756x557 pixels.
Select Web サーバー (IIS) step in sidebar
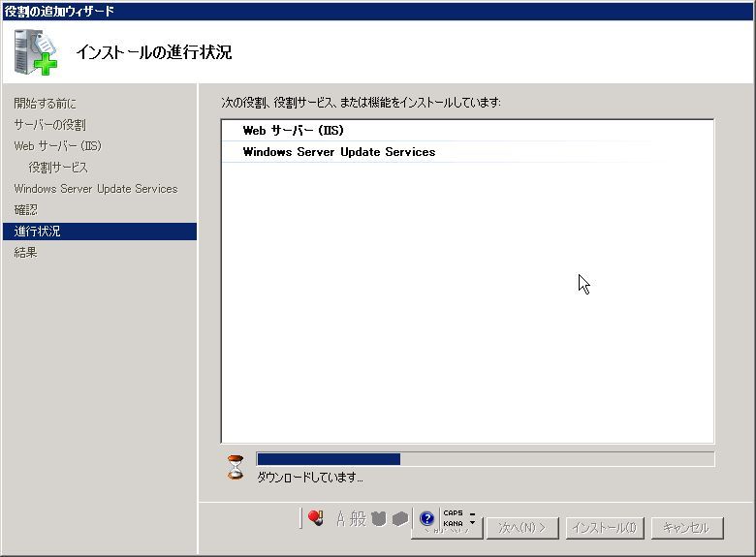58,146
